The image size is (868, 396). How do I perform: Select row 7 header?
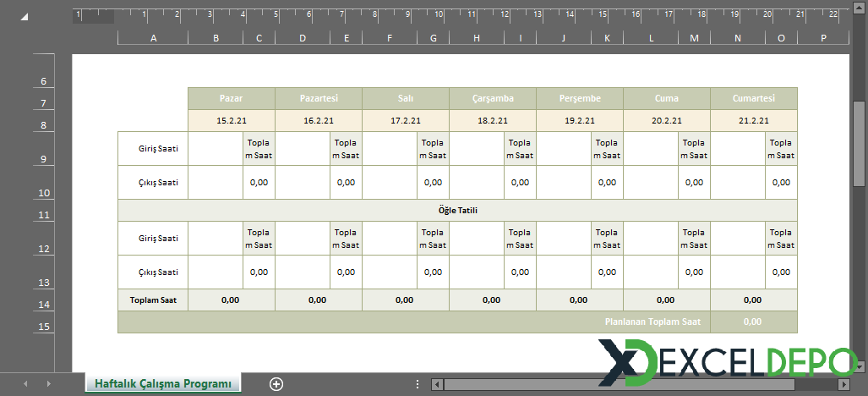click(44, 99)
